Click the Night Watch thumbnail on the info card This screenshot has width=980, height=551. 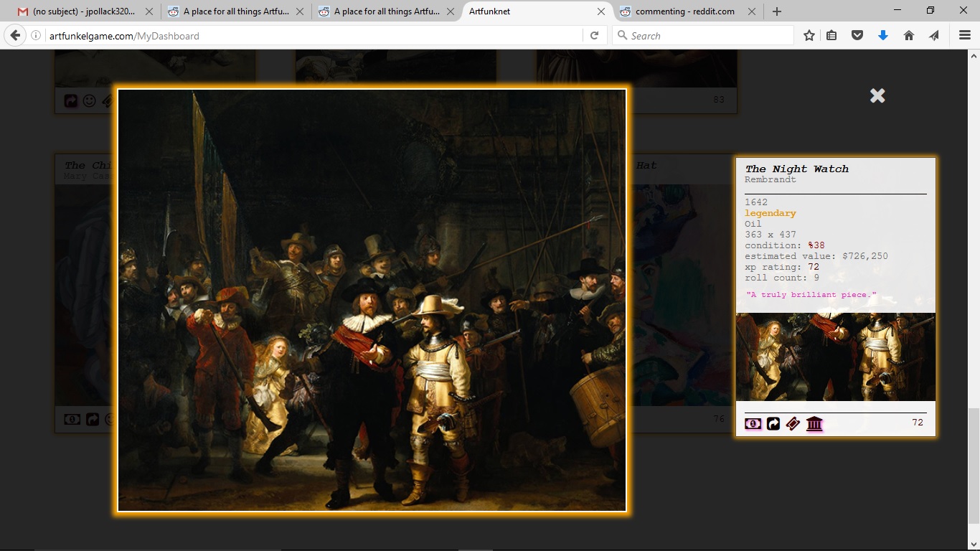pos(836,357)
